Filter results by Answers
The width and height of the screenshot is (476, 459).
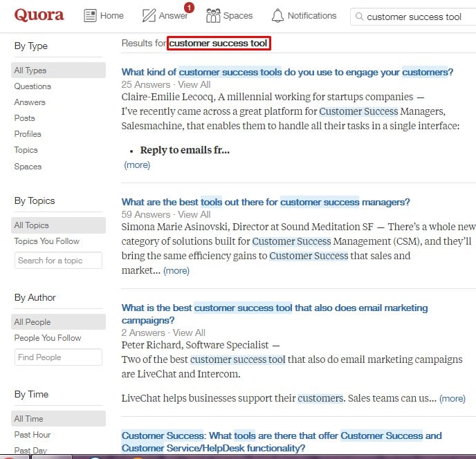point(30,102)
